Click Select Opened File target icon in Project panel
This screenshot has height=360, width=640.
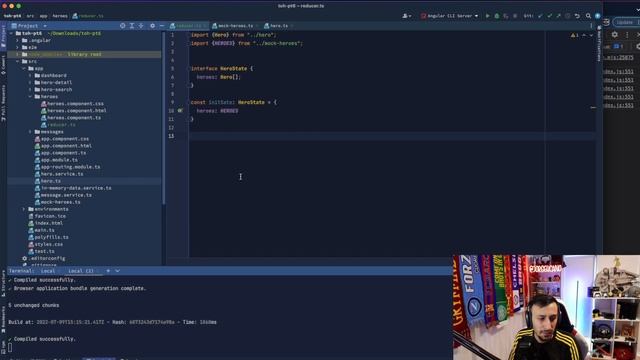coord(122,26)
